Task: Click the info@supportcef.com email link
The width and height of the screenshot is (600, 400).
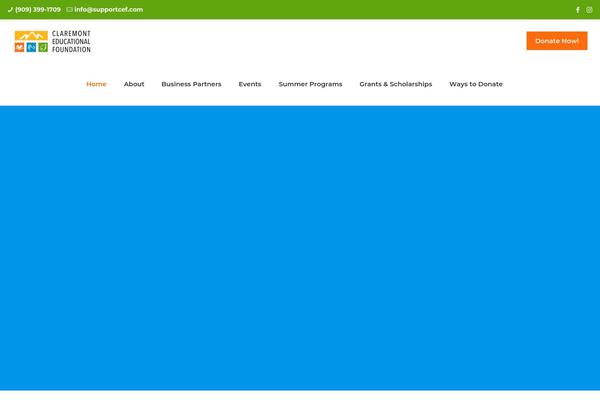Action: [x=109, y=10]
